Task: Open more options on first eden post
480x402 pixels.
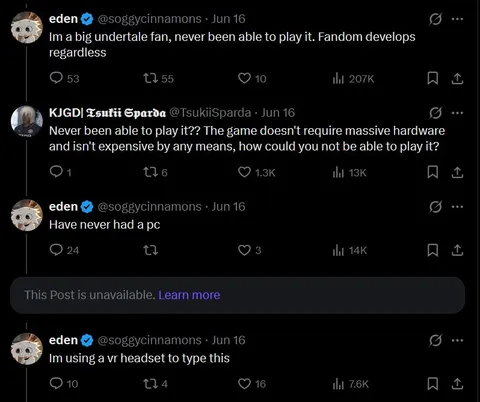Action: pyautogui.click(x=457, y=19)
